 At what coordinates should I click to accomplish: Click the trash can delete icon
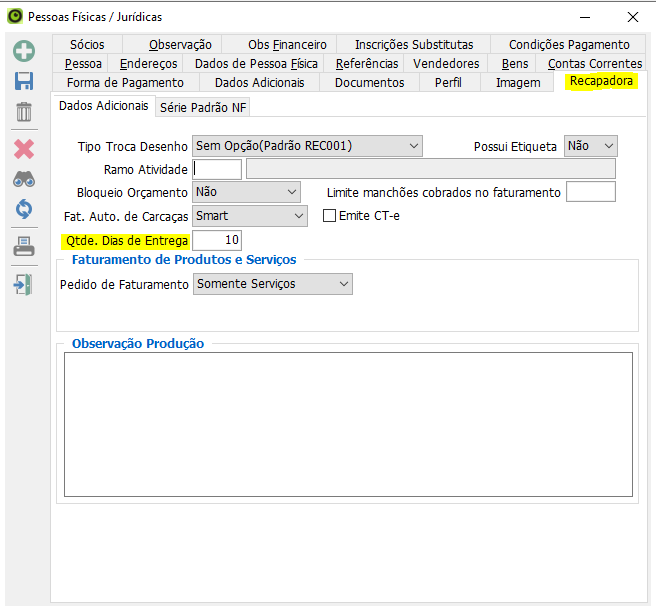(x=23, y=112)
